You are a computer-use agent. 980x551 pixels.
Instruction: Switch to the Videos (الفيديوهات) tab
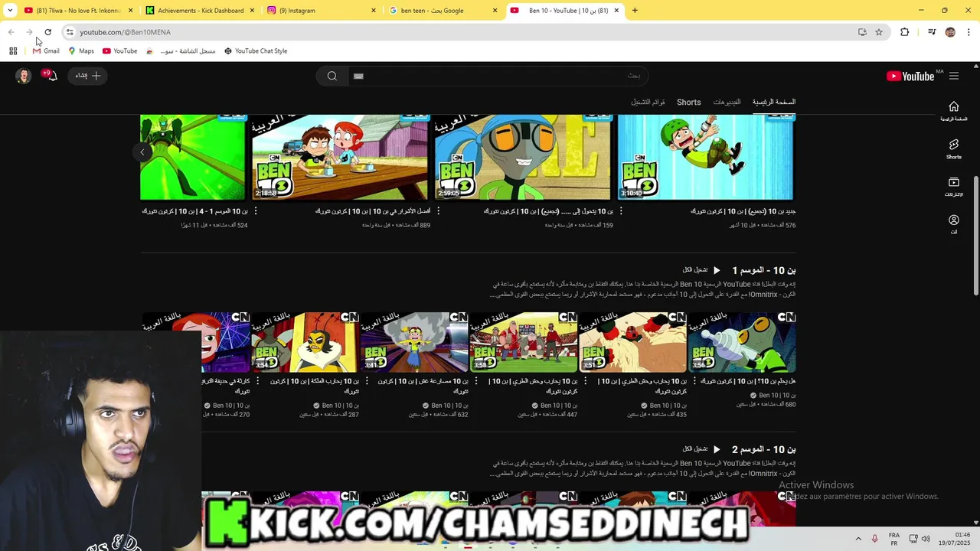click(x=727, y=102)
